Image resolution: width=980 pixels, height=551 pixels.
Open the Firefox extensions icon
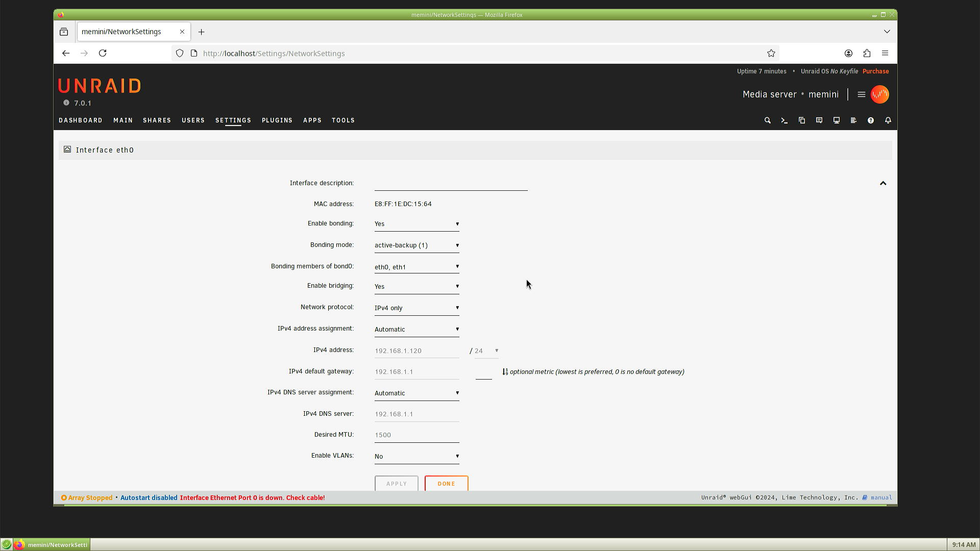click(x=867, y=53)
